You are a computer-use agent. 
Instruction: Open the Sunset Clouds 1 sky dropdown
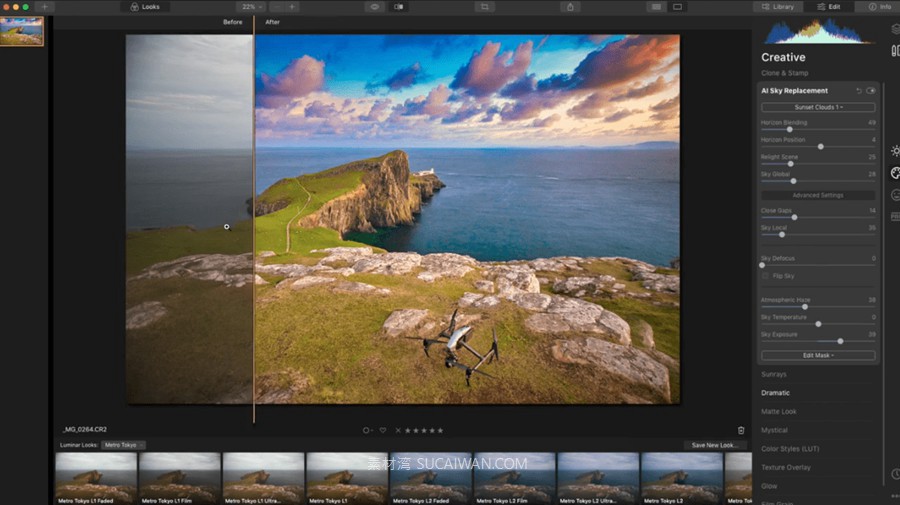click(818, 107)
